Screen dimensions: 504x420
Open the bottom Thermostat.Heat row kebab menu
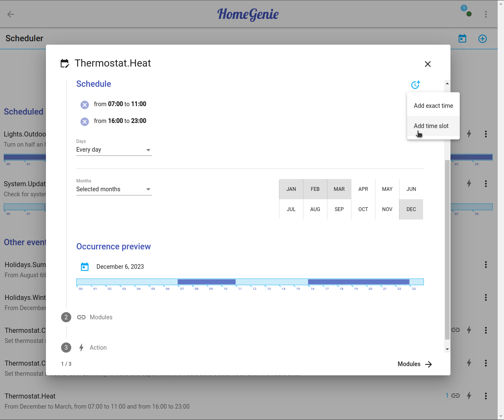coord(486,396)
